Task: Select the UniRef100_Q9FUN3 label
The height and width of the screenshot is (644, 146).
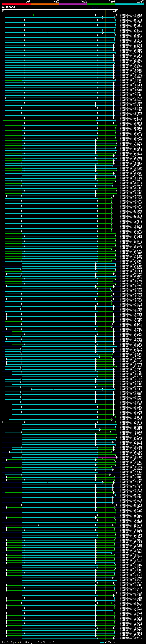Action: coord(131,72)
